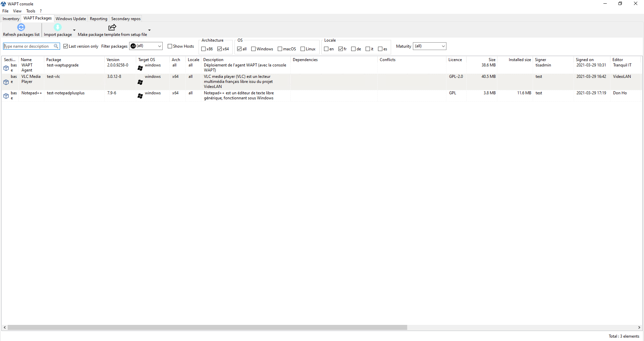Sort by the Signed on column header
This screenshot has width=644, height=341.
click(x=585, y=60)
